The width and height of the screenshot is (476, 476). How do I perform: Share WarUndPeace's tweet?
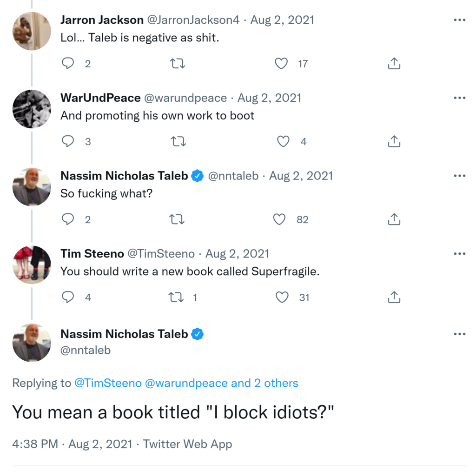394,141
